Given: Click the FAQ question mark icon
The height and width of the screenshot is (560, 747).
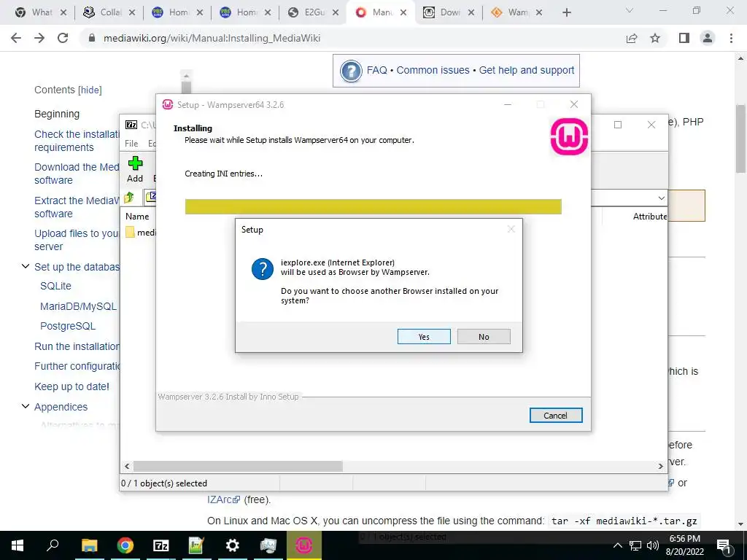Looking at the screenshot, I should (351, 71).
